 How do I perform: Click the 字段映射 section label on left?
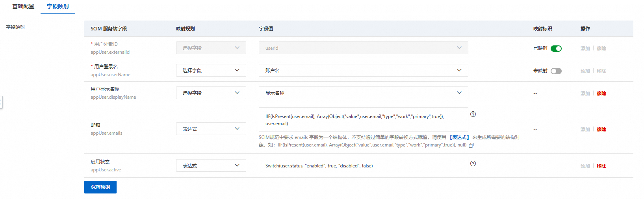click(15, 27)
